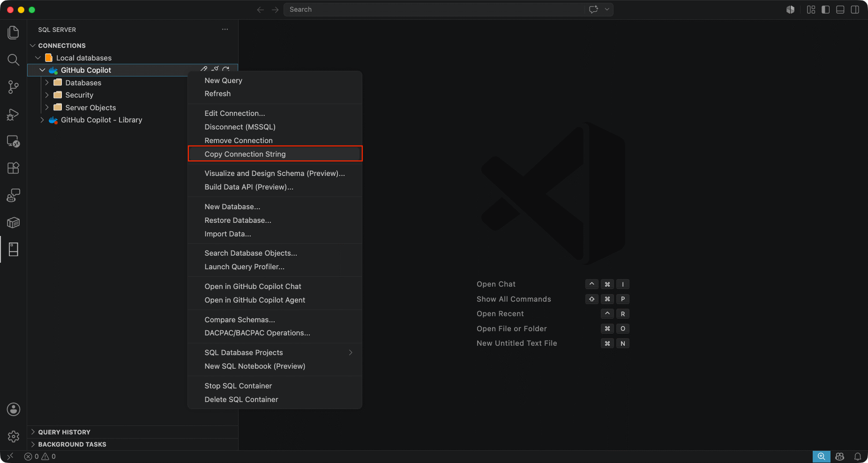Select Refresh in the context menu
Image resolution: width=868 pixels, height=463 pixels.
click(x=275, y=94)
